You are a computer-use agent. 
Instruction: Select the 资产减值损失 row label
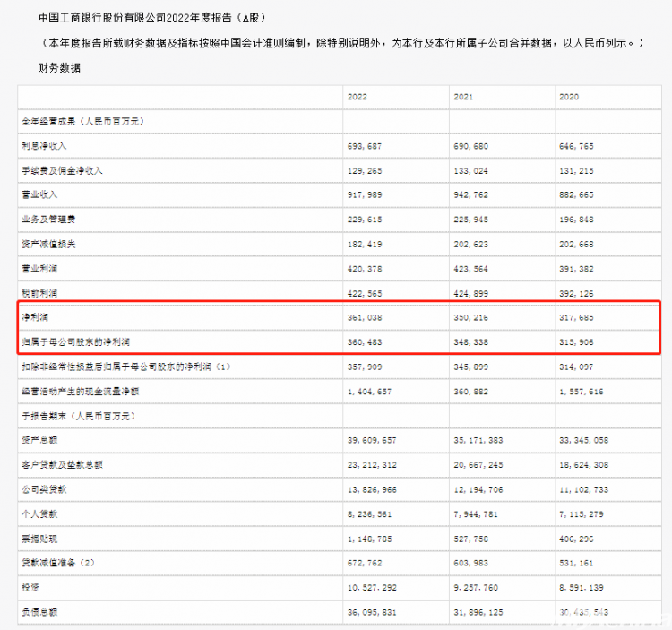[48, 245]
